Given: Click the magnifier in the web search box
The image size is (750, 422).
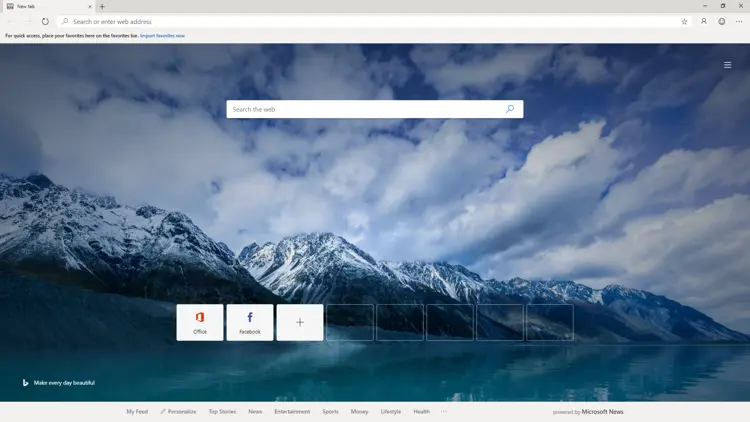Looking at the screenshot, I should (x=510, y=109).
